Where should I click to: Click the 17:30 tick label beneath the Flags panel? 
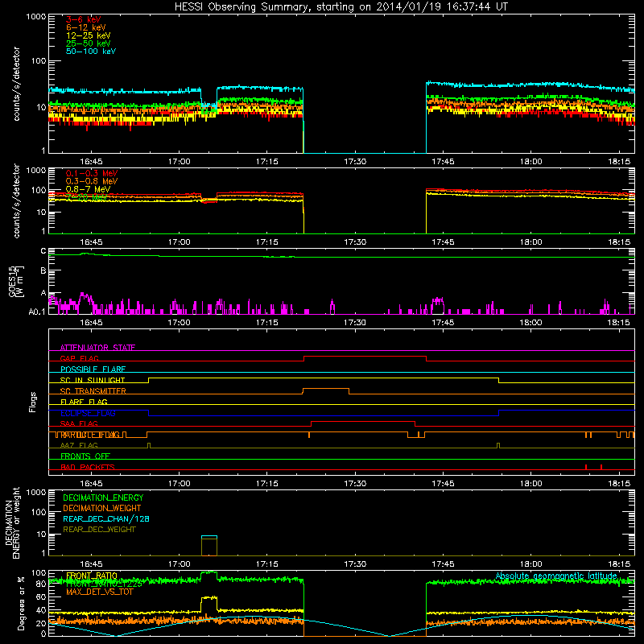(x=355, y=484)
